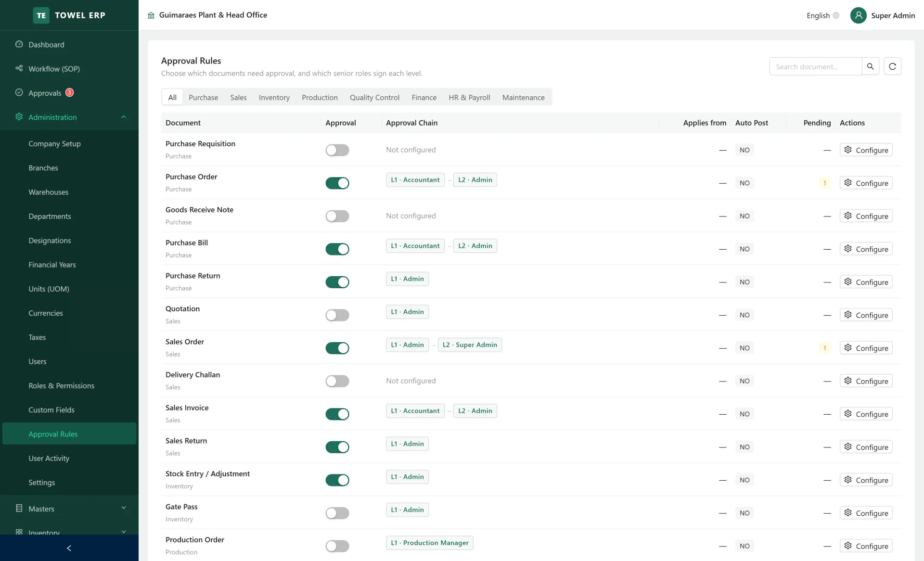
Task: Click the Masters ledger icon
Action: click(x=19, y=508)
